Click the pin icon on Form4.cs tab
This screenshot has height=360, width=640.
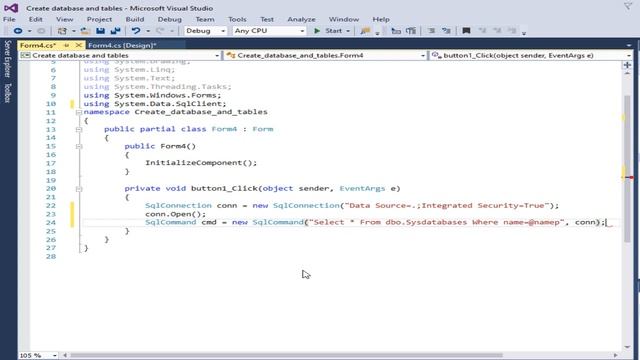67,45
